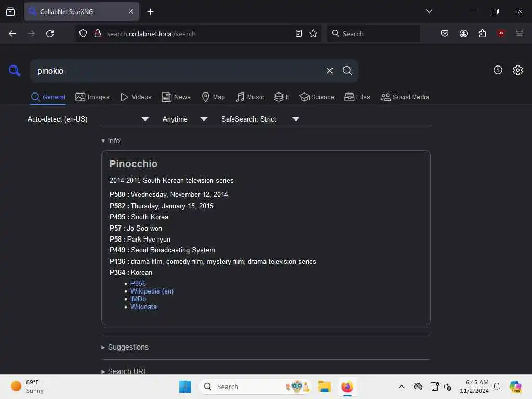Viewport: 532px width, 399px height.
Task: Open the Firefox hamburger menu
Action: pyautogui.click(x=519, y=33)
